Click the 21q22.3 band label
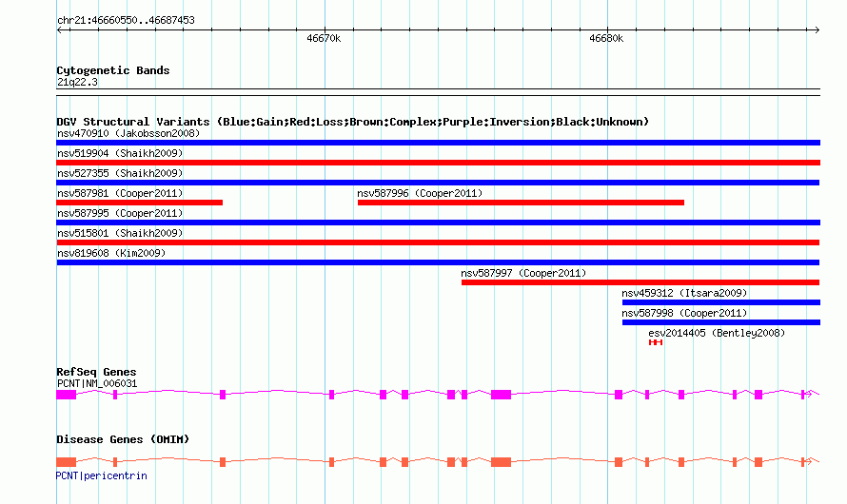The image size is (847, 504). [77, 82]
